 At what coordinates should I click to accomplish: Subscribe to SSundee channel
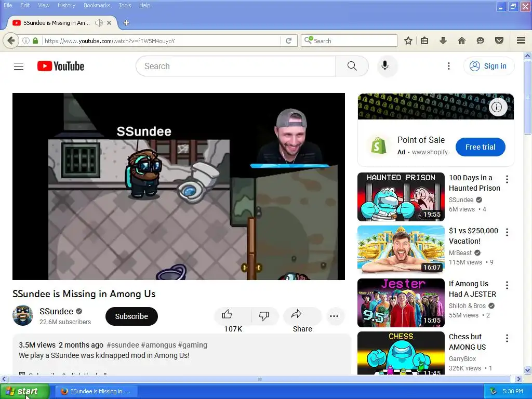click(131, 316)
